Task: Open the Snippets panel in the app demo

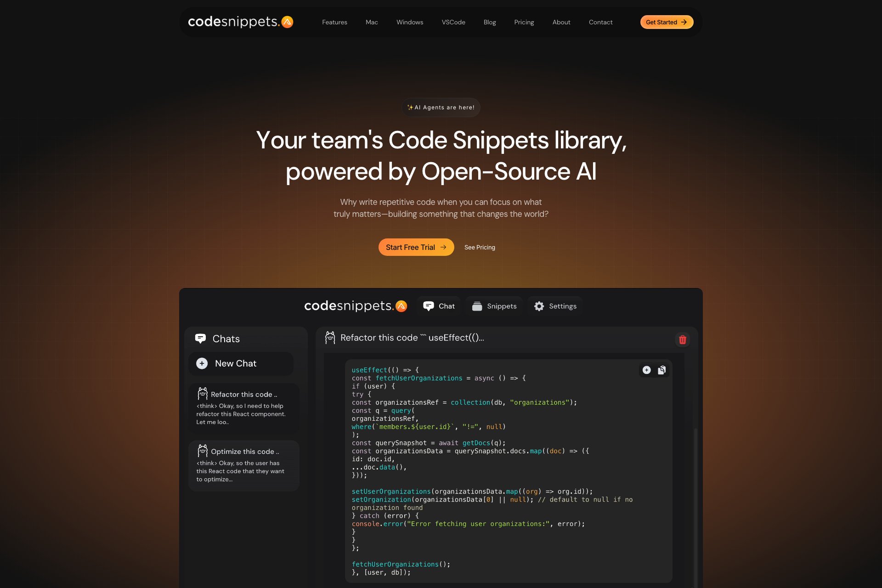Action: point(494,306)
